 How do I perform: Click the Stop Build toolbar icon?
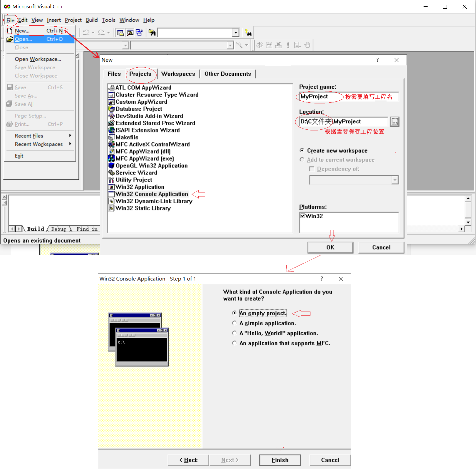[x=278, y=45]
